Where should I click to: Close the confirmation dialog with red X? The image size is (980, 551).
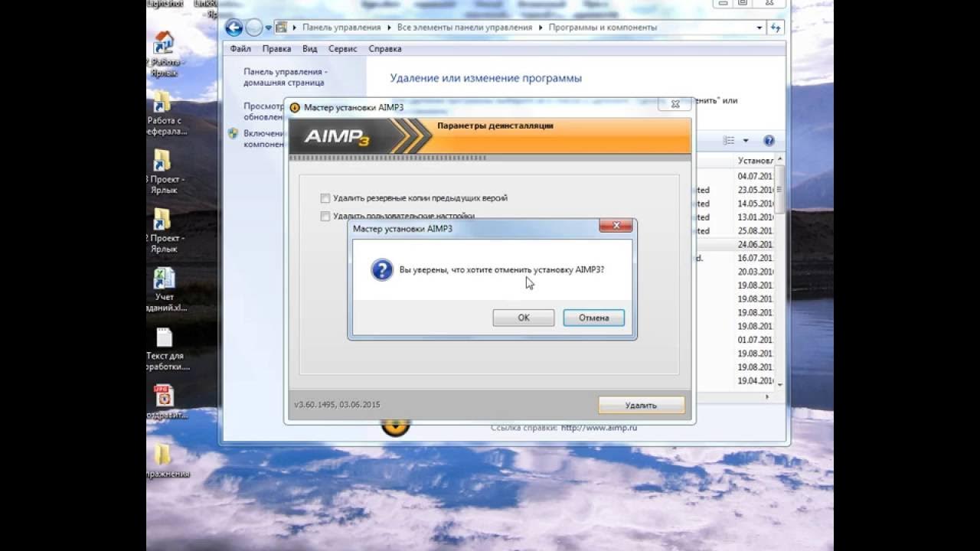[616, 226]
